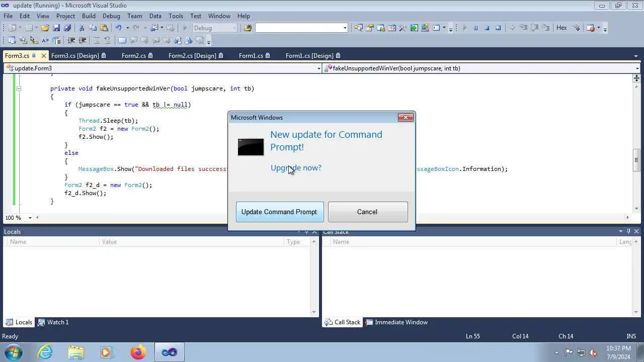Click the Break All pause icon
644x362 pixels.
coord(475,28)
